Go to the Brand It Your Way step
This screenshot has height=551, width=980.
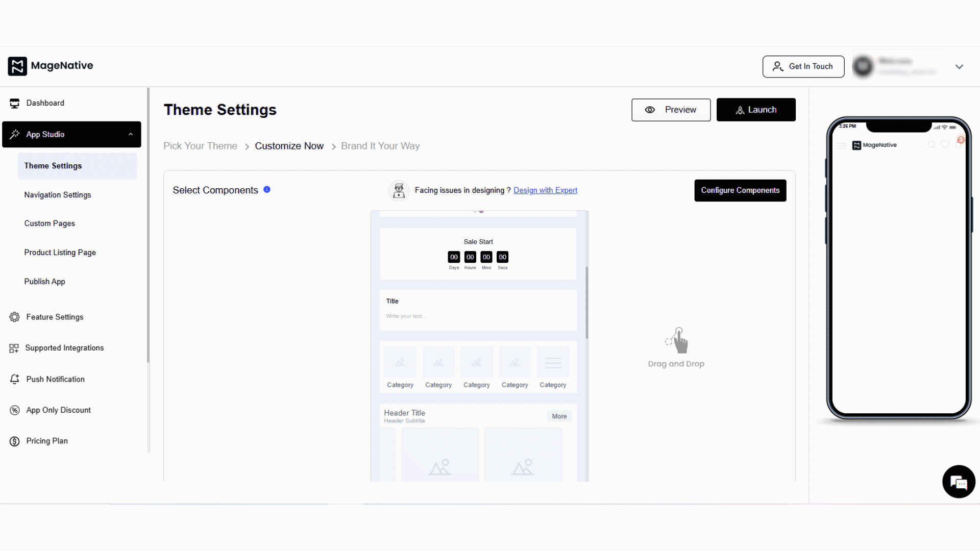pyautogui.click(x=380, y=146)
